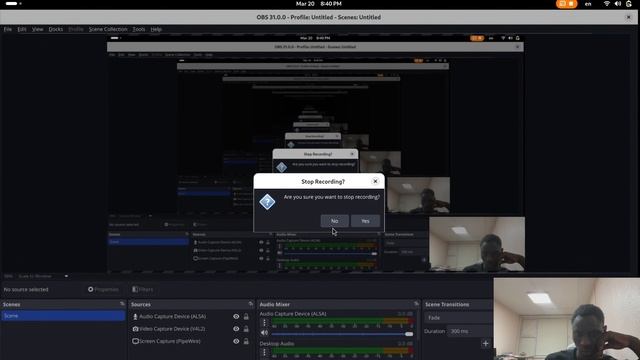Open the clock and calendar panel

319,4
